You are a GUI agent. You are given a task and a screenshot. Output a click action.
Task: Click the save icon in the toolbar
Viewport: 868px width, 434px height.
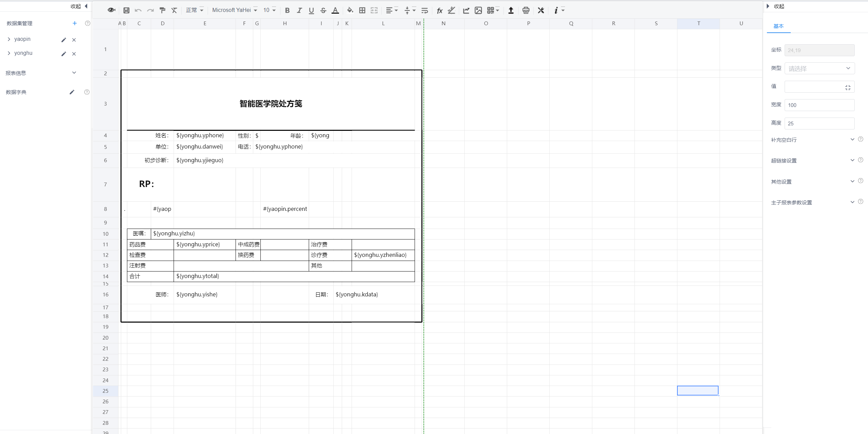[126, 10]
